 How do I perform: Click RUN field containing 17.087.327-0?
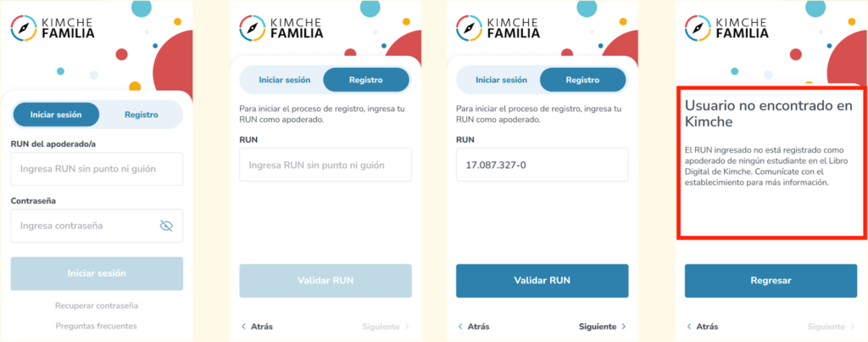click(542, 165)
